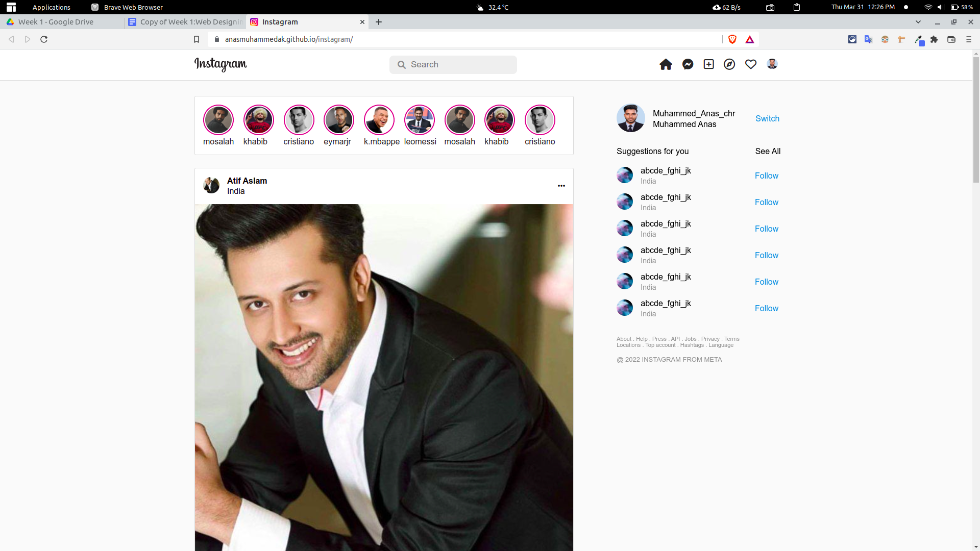
Task: Open the Home feed icon
Action: 666,64
